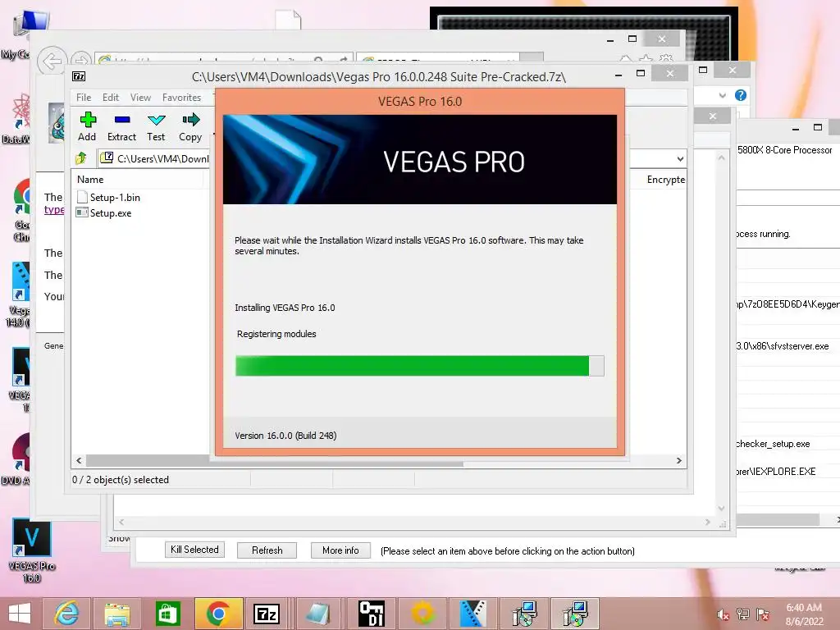Viewport: 840px width, 630px height.
Task: Open the File menu in 7-Zip
Action: tap(84, 98)
